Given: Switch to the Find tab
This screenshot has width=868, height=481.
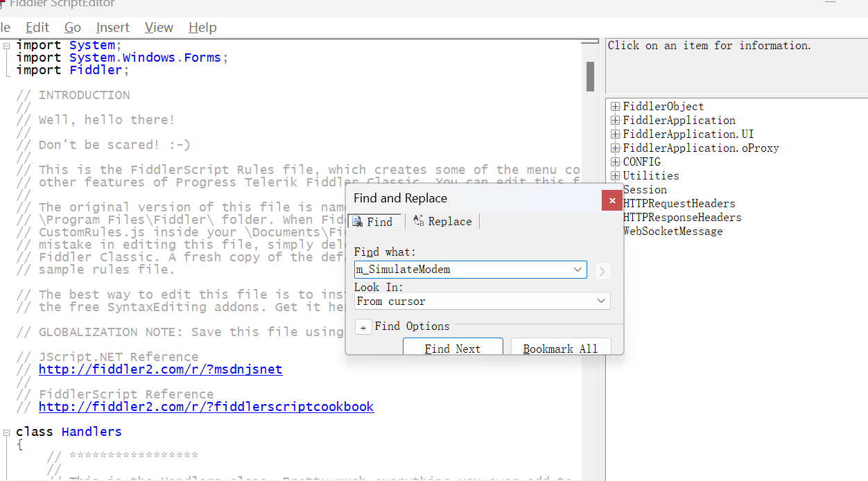Looking at the screenshot, I should [374, 222].
